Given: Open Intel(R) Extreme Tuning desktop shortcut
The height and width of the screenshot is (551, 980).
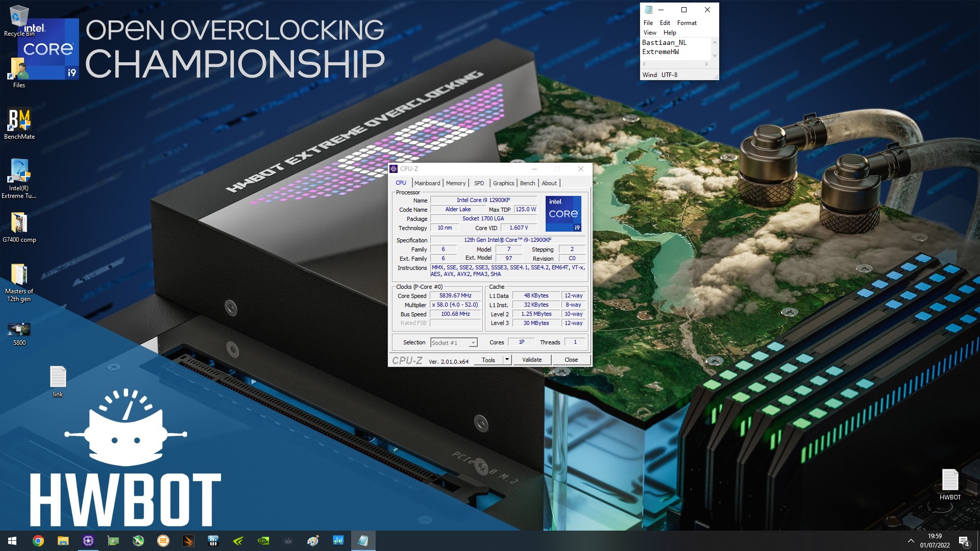Looking at the screenshot, I should coord(19,179).
